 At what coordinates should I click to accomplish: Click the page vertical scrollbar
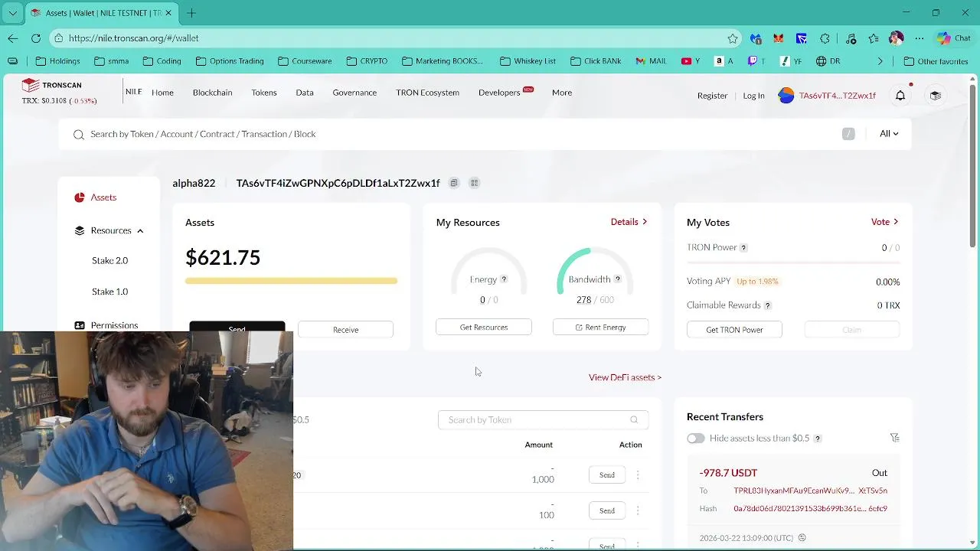[x=973, y=165]
